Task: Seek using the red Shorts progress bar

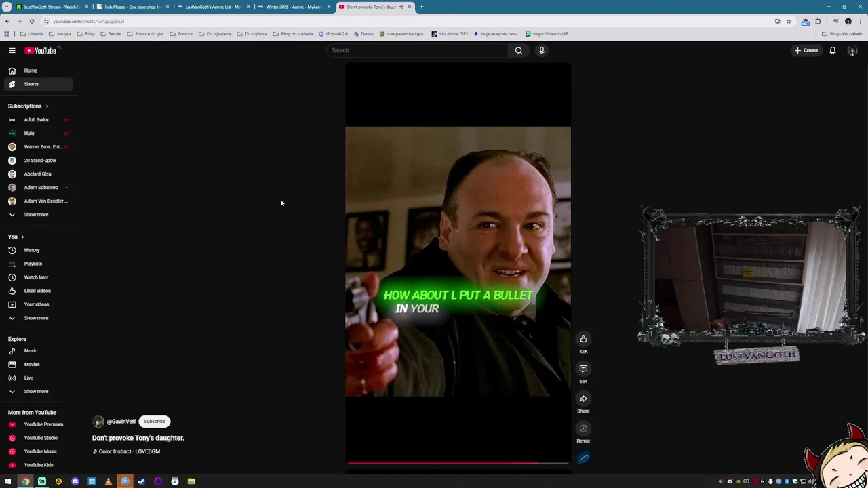Action: pos(458,464)
